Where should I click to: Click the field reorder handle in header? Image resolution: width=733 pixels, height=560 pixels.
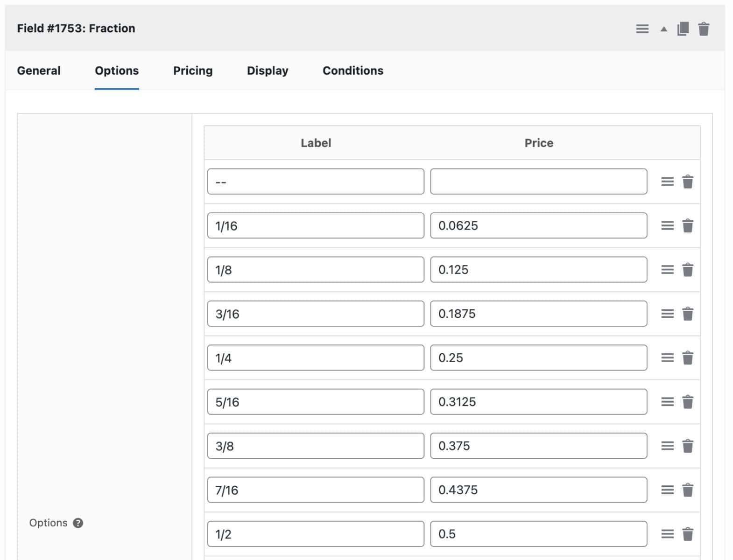pyautogui.click(x=642, y=29)
